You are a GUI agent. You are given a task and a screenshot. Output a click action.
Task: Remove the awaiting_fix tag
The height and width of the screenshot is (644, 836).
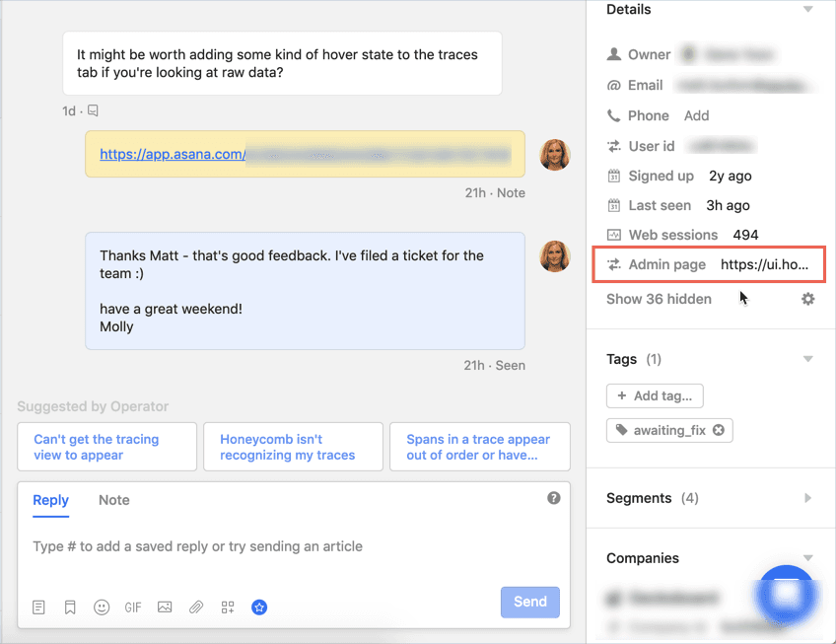(719, 430)
